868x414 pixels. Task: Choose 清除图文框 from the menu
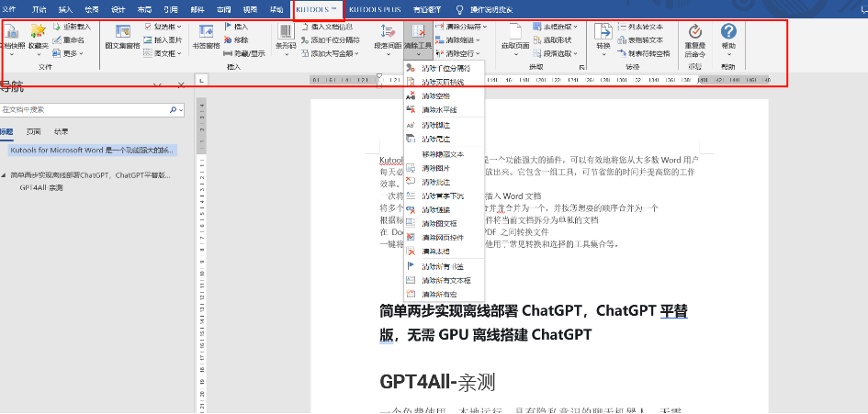click(445, 224)
